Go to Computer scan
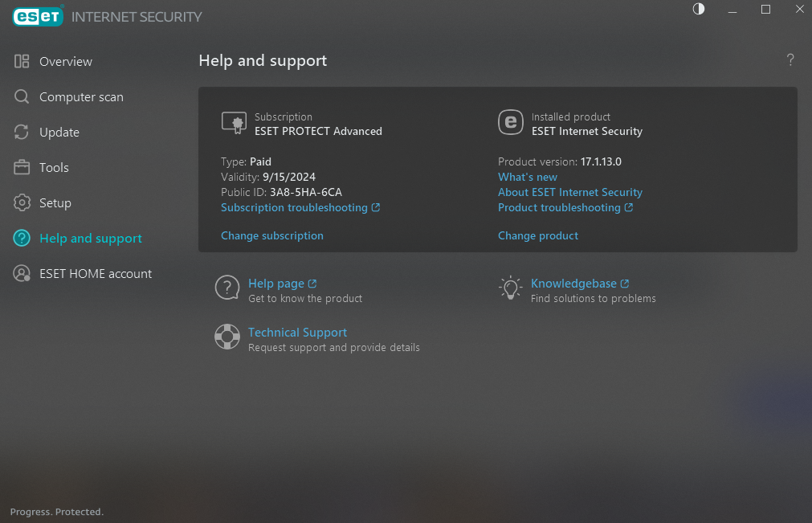The width and height of the screenshot is (812, 523). point(80,97)
